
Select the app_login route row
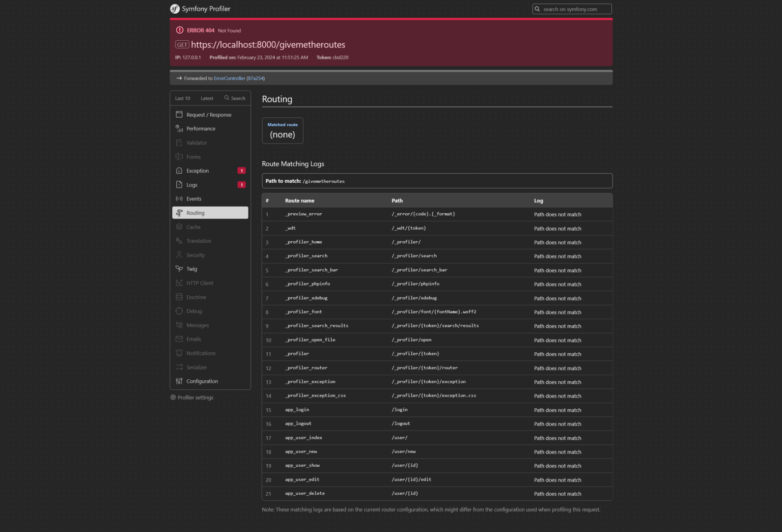(297, 409)
